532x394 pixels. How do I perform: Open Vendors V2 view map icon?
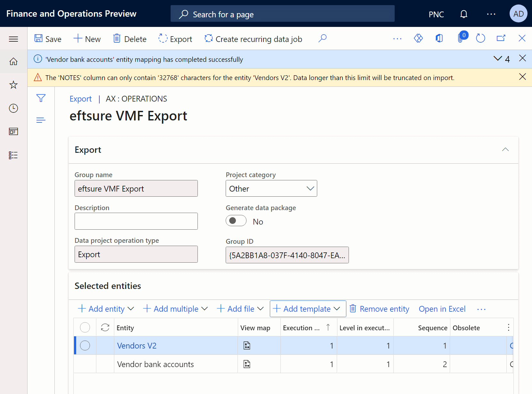pos(247,345)
